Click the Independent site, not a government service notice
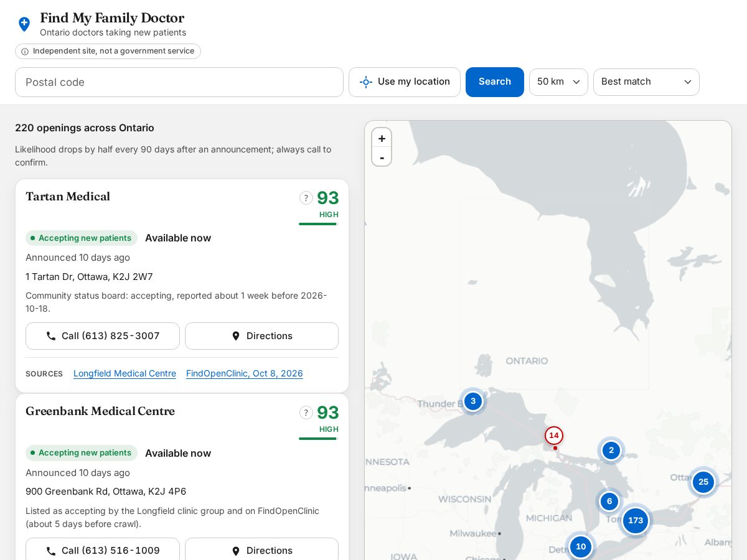The image size is (747, 560). (x=108, y=52)
